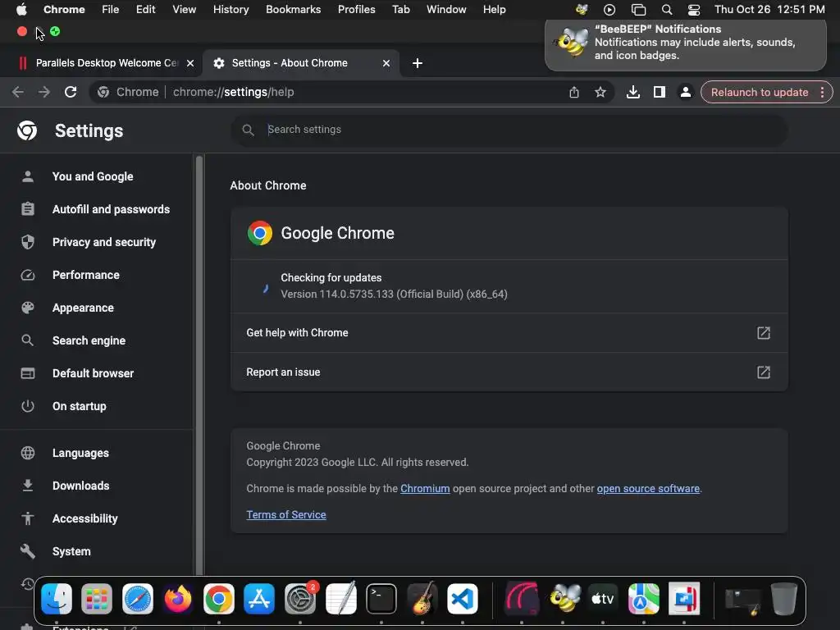Image resolution: width=840 pixels, height=630 pixels.
Task: Click the Search settings field
Action: coord(509,130)
